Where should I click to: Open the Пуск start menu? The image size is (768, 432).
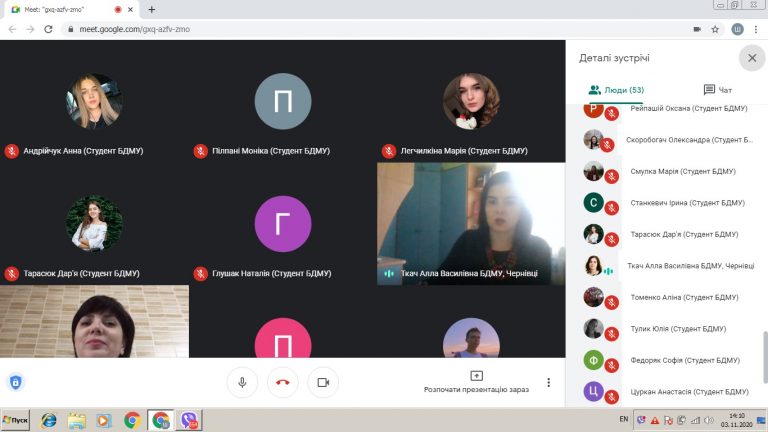coord(16,420)
